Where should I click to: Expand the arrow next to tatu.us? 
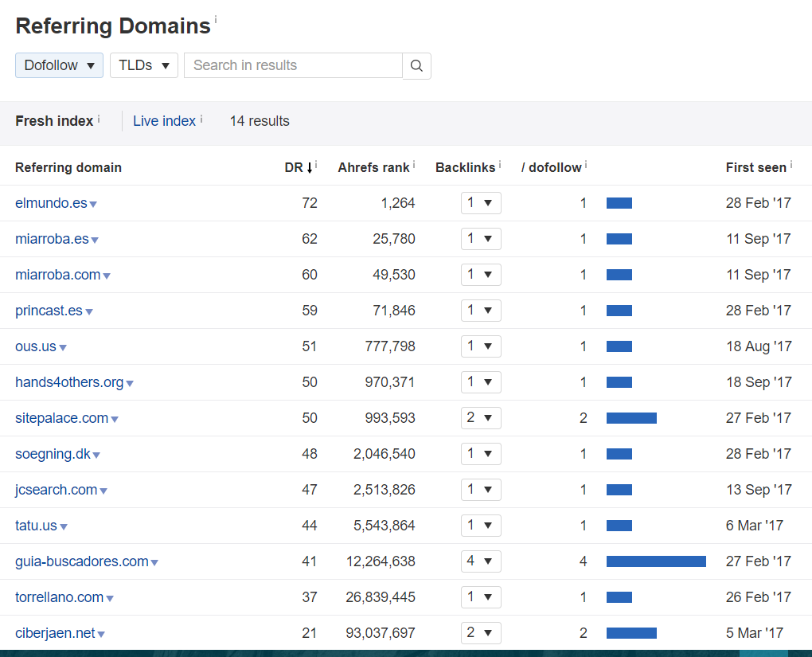[x=64, y=527]
